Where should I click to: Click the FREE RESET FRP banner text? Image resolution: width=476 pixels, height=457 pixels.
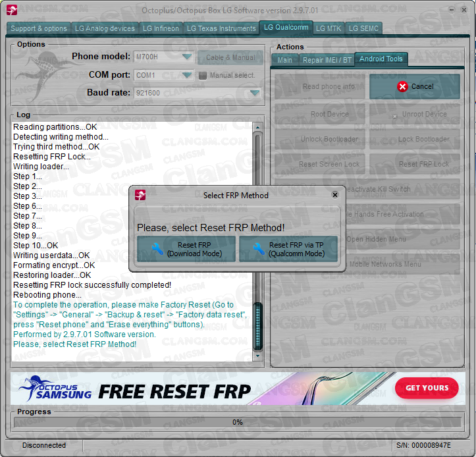pyautogui.click(x=174, y=391)
